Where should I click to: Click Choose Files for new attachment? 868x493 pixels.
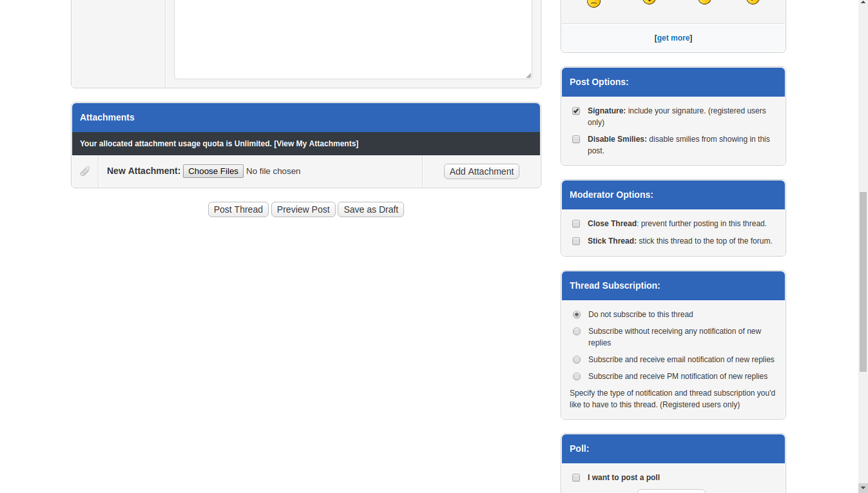(213, 171)
